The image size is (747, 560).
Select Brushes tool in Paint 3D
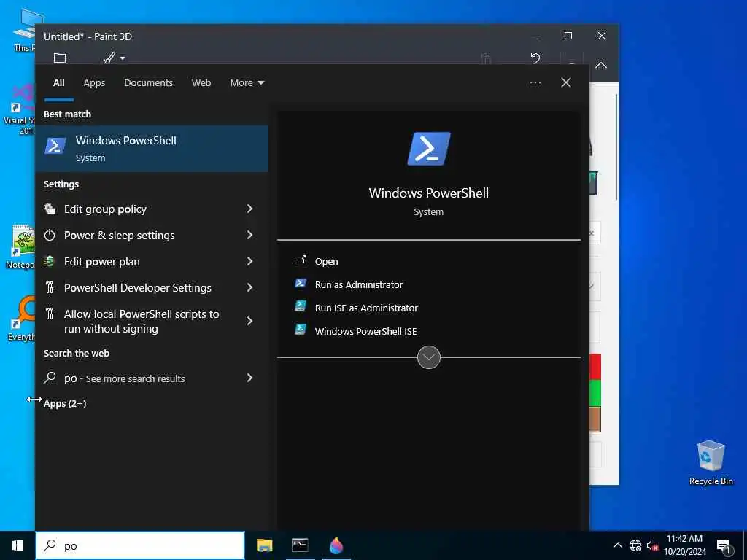(x=109, y=58)
